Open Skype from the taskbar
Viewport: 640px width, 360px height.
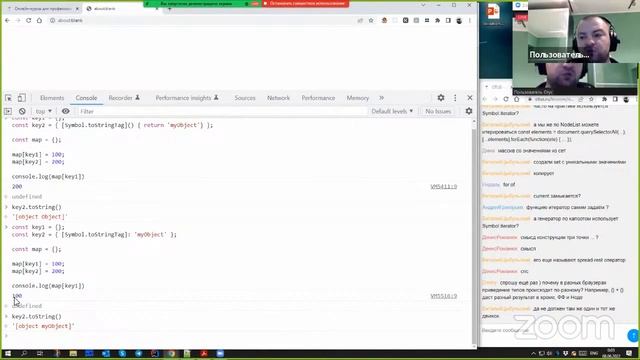coord(122,353)
